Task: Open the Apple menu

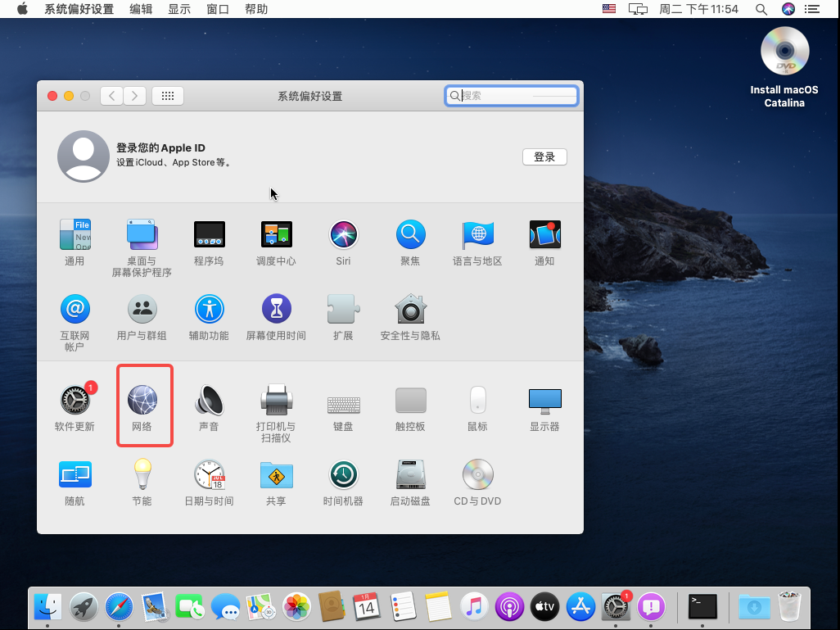Action: [x=22, y=9]
